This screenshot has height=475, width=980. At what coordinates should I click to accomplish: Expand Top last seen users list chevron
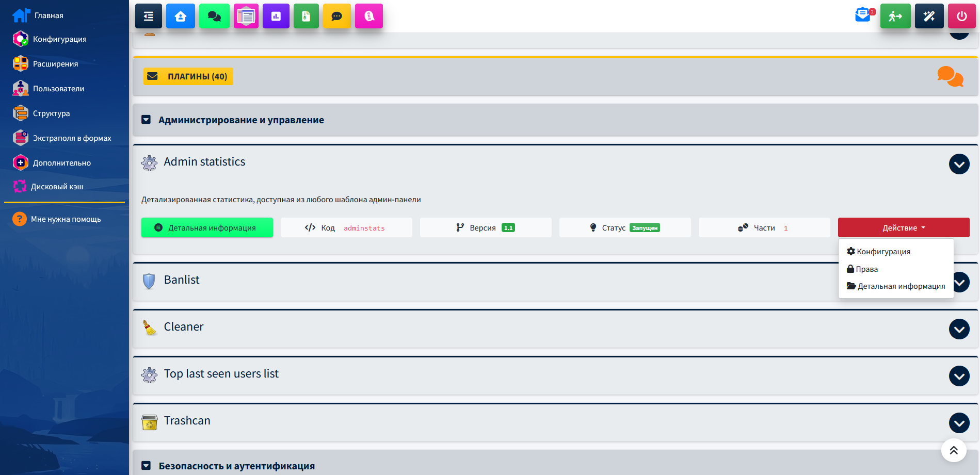pos(959,376)
